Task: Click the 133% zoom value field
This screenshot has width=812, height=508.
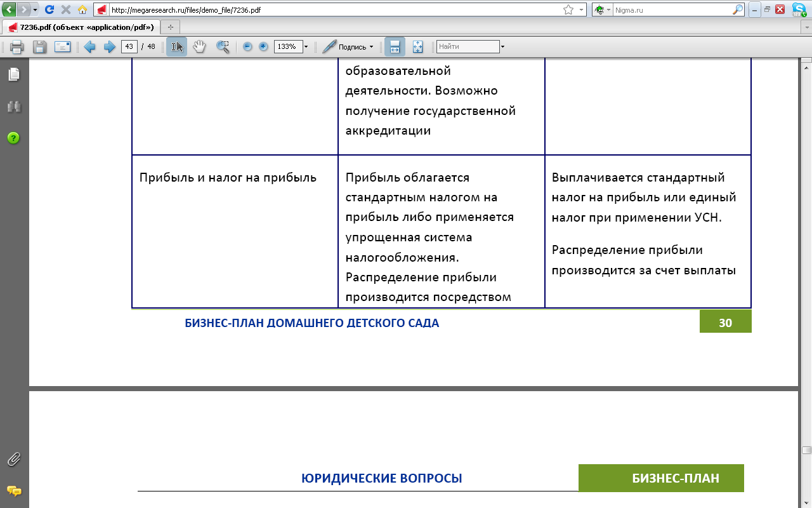Action: [288, 46]
